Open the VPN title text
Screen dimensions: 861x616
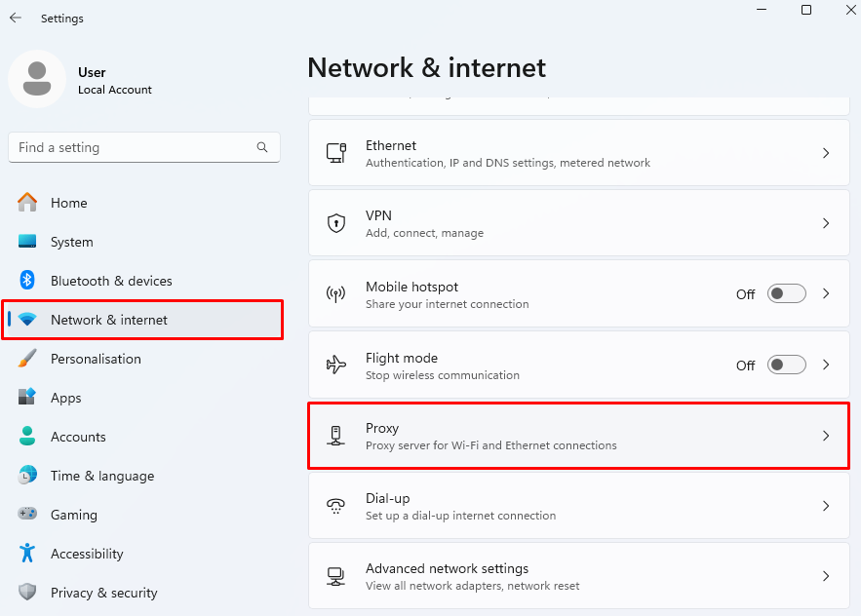coord(379,215)
